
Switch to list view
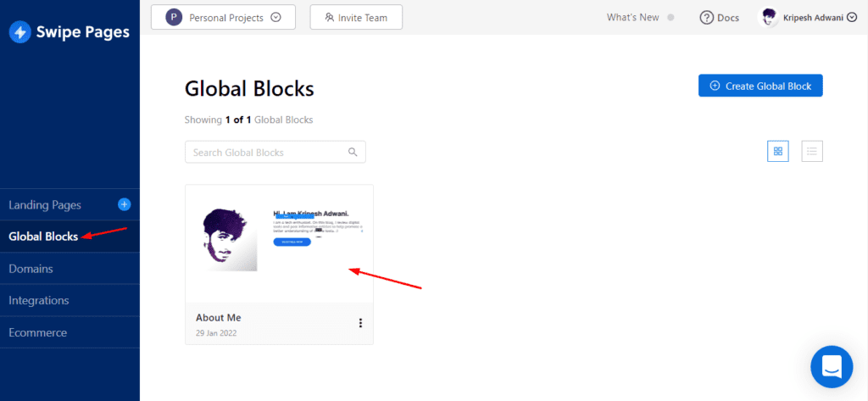pos(812,152)
